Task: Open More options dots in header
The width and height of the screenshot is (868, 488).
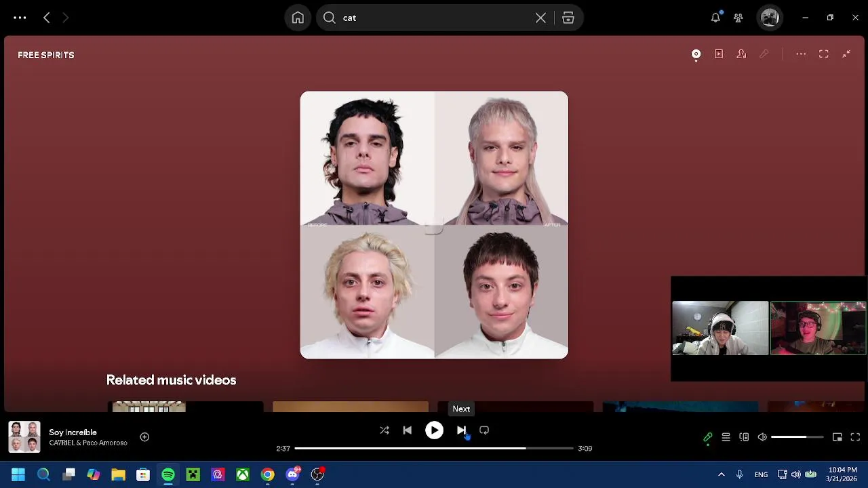Action: tap(801, 54)
